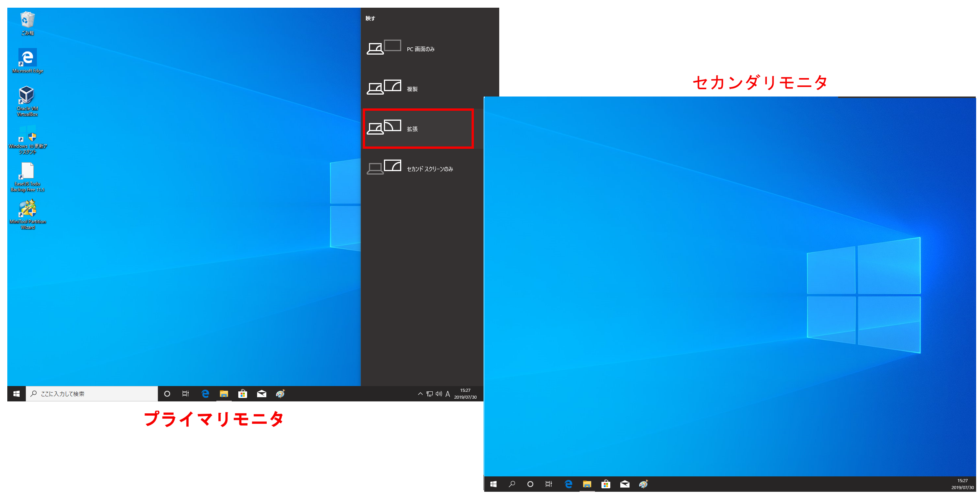Screen dimensions: 980x496
Task: Open Mail app on primary taskbar
Action: 261,394
